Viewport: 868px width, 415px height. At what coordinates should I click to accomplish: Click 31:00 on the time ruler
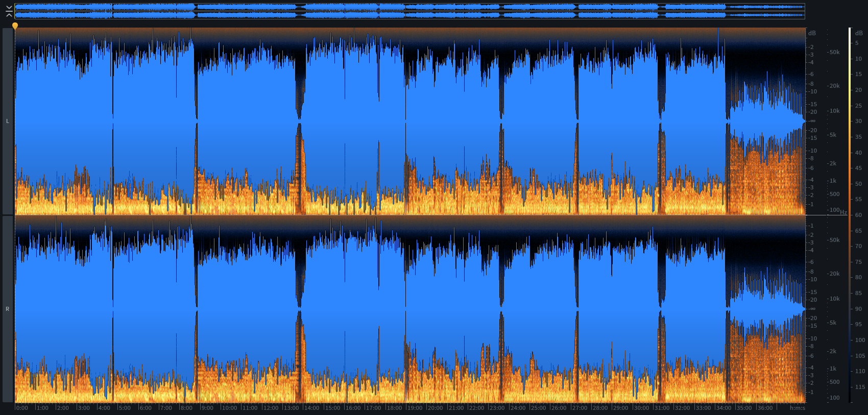662,408
